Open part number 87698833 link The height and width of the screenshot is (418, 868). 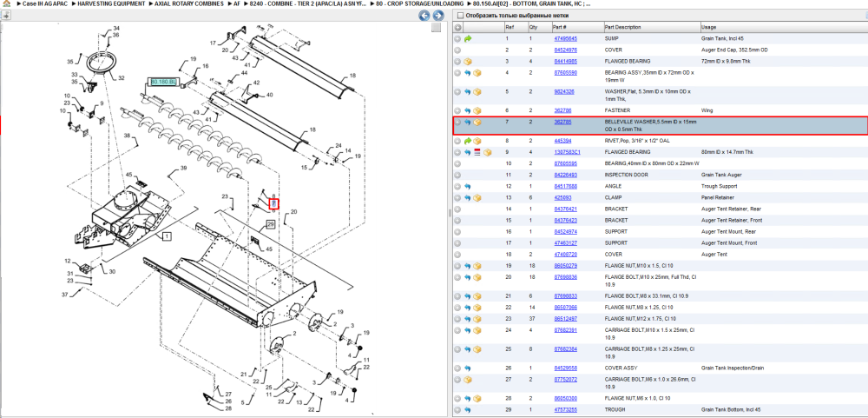[x=565, y=296]
